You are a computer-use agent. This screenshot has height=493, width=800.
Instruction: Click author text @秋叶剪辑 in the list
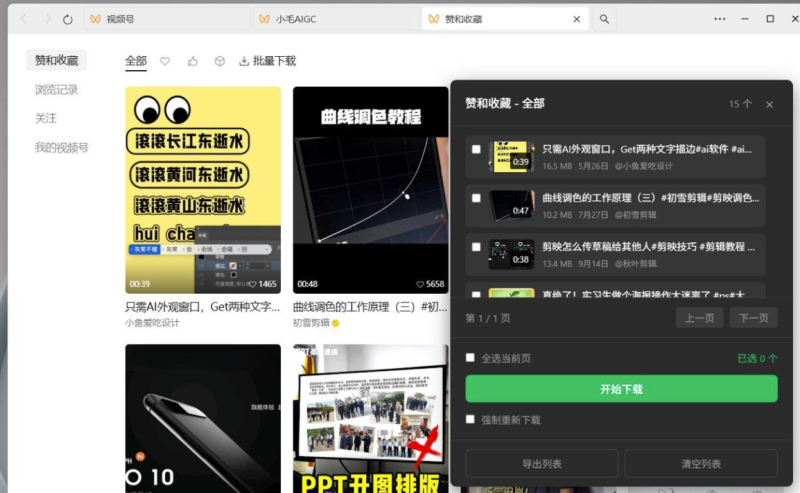pyautogui.click(x=636, y=264)
